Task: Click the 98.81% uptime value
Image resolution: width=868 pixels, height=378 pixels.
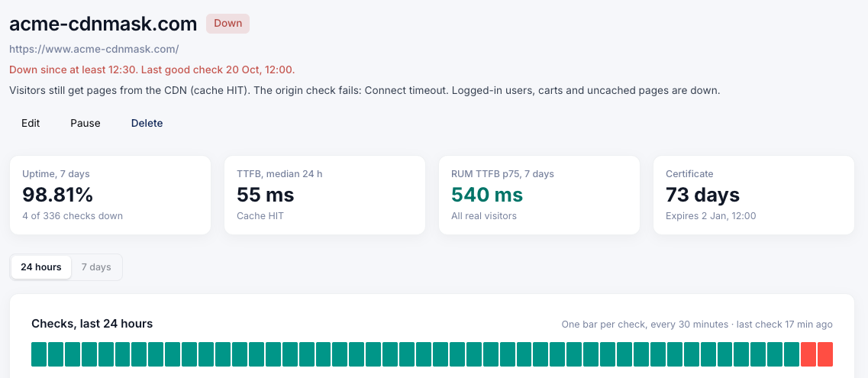Action: pos(57,195)
